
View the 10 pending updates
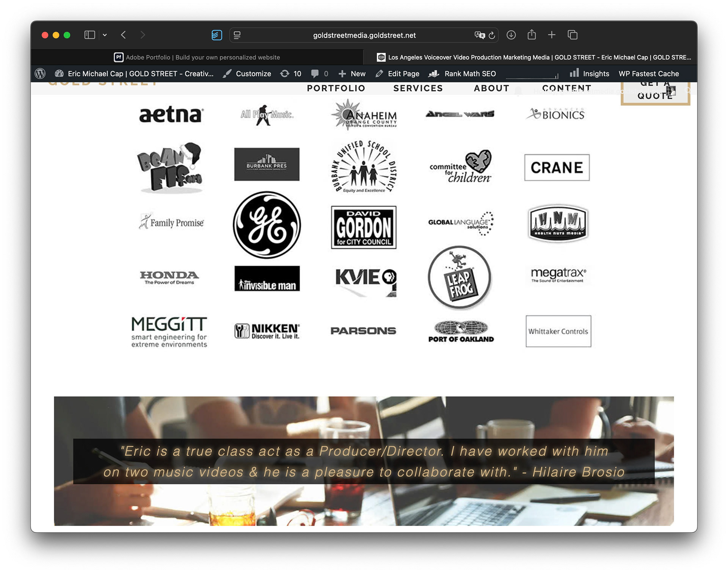(291, 74)
